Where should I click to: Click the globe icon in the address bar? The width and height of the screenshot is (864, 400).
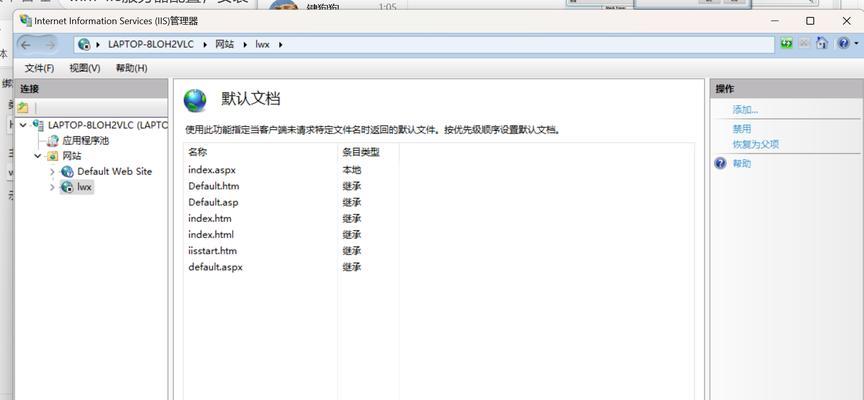coord(84,45)
